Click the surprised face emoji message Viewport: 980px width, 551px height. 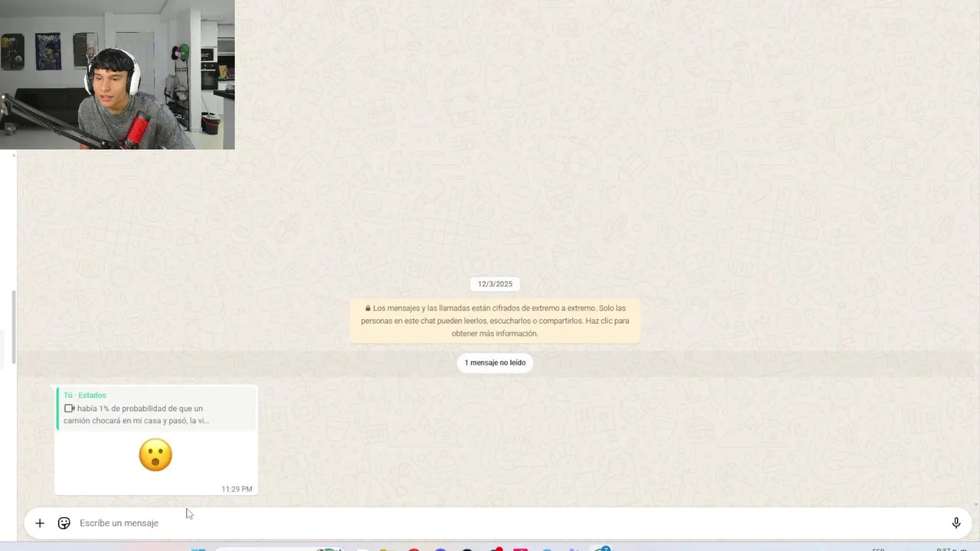pos(155,455)
